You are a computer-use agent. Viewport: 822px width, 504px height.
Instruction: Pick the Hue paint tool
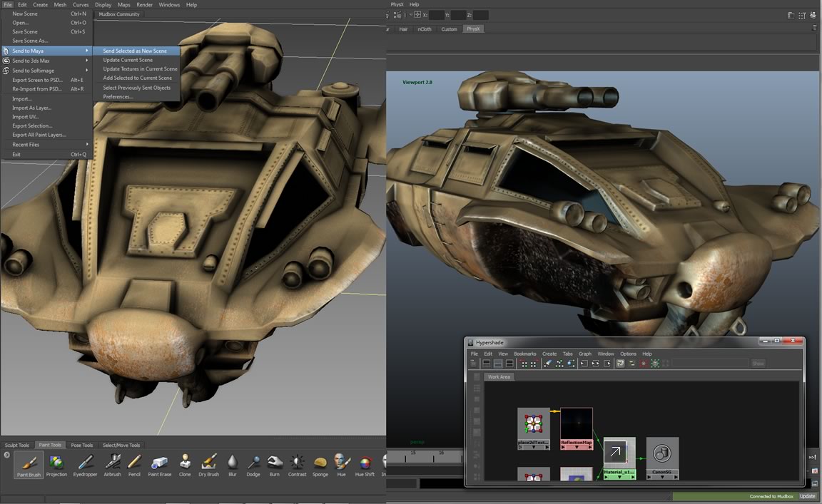[341, 465]
